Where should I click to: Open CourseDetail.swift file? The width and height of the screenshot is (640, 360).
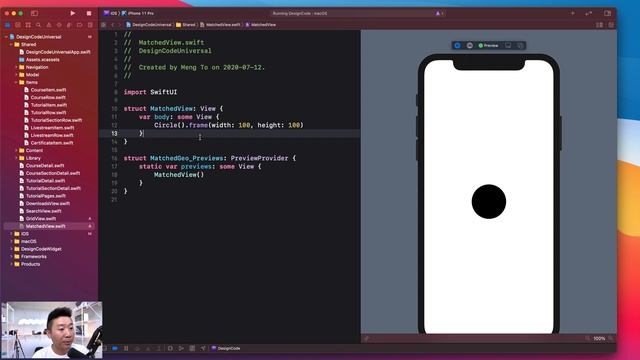42,165
